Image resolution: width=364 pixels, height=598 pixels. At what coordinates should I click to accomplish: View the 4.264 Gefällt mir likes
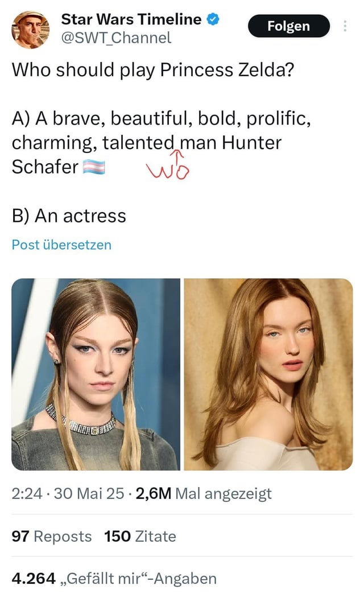pyautogui.click(x=114, y=579)
